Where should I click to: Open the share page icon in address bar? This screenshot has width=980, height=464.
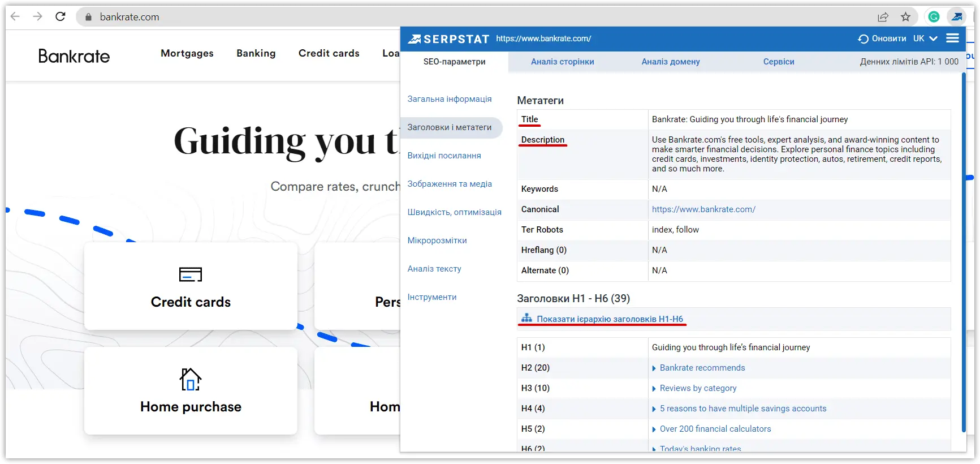click(883, 17)
